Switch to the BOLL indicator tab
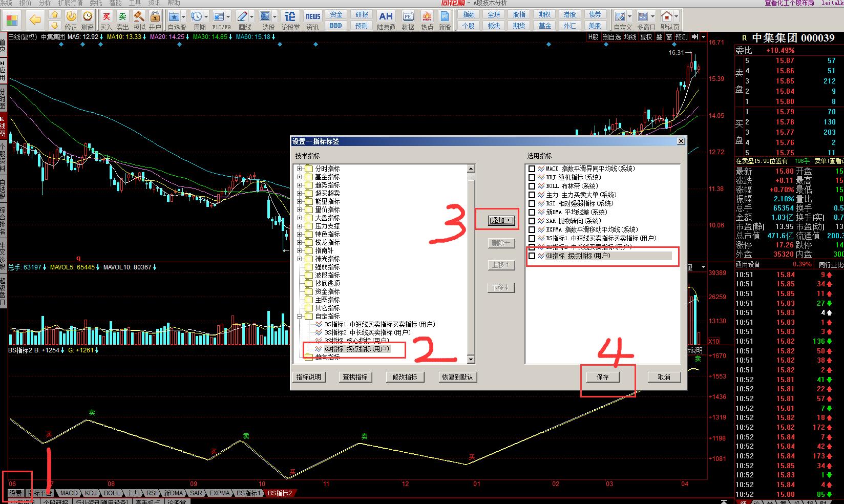Viewport: 844px width, 504px height. coord(112,493)
